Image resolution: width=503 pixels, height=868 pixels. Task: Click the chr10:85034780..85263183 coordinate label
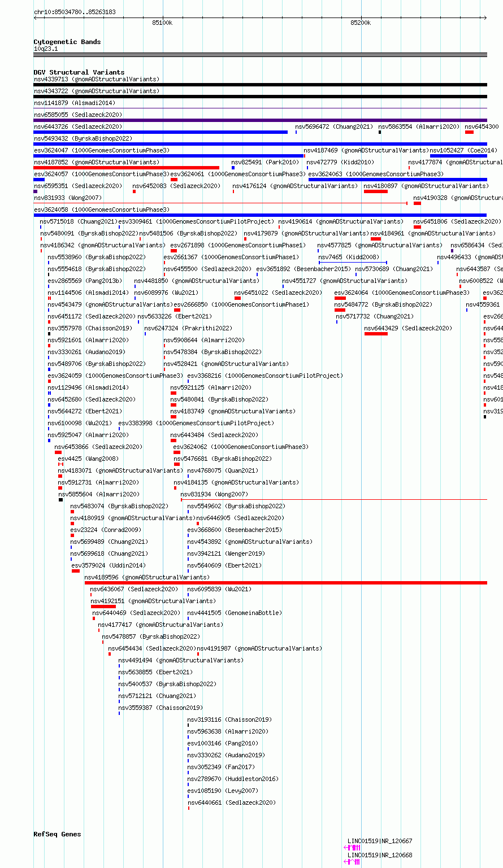pyautogui.click(x=75, y=12)
